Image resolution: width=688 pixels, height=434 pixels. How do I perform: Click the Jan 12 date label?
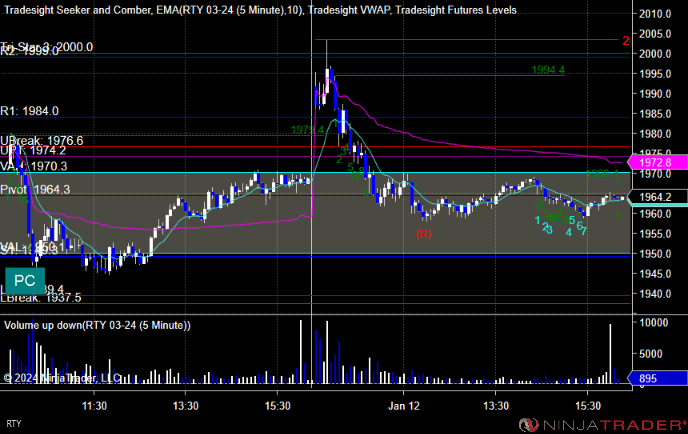pyautogui.click(x=403, y=406)
